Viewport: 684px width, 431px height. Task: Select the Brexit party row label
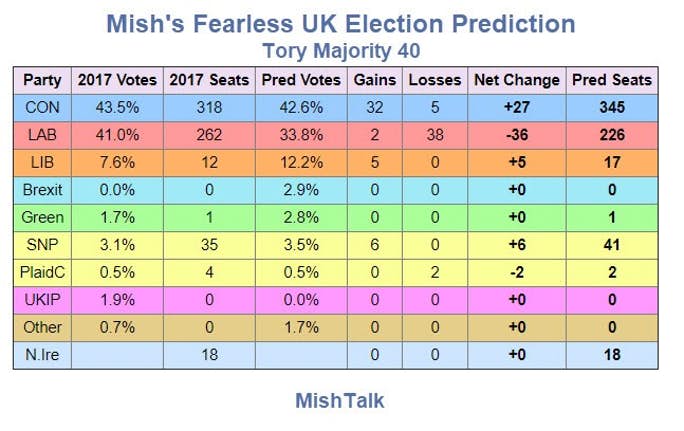[42, 190]
